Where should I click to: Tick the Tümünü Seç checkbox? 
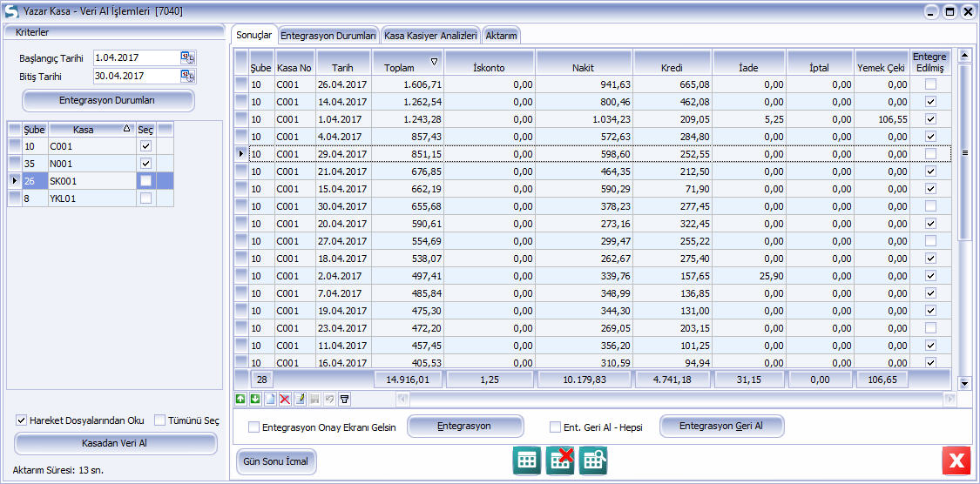tap(160, 420)
